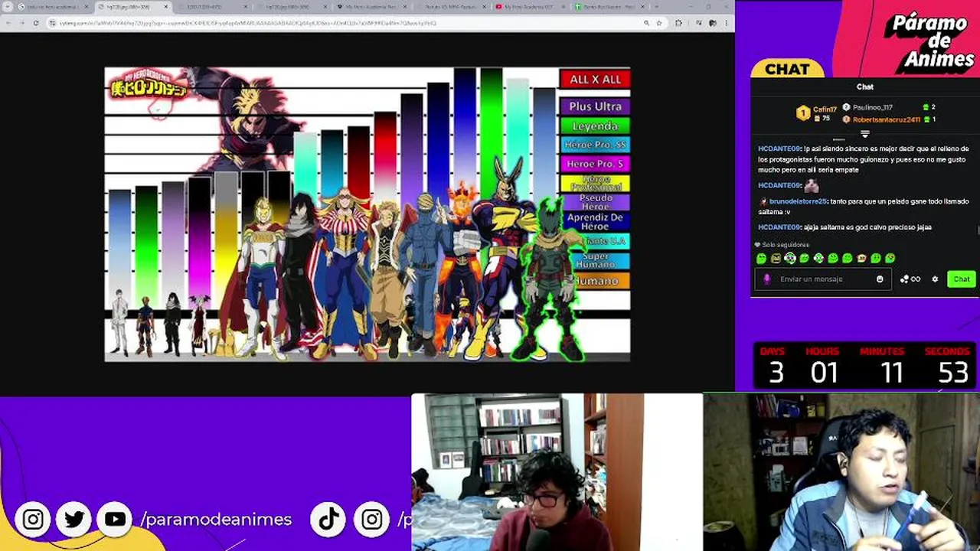Image resolution: width=980 pixels, height=551 pixels.
Task: Open the zoom magnifier in the address bar
Action: [x=646, y=23]
